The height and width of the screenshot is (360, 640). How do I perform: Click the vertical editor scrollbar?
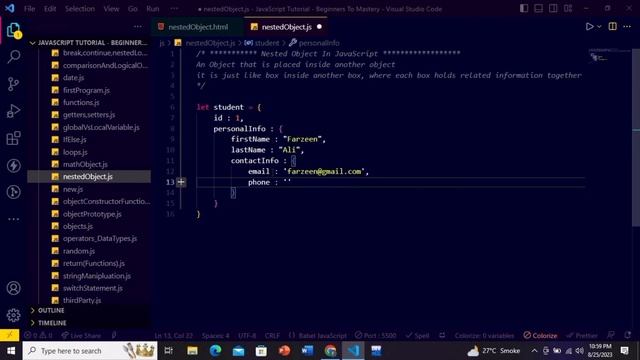636,138
